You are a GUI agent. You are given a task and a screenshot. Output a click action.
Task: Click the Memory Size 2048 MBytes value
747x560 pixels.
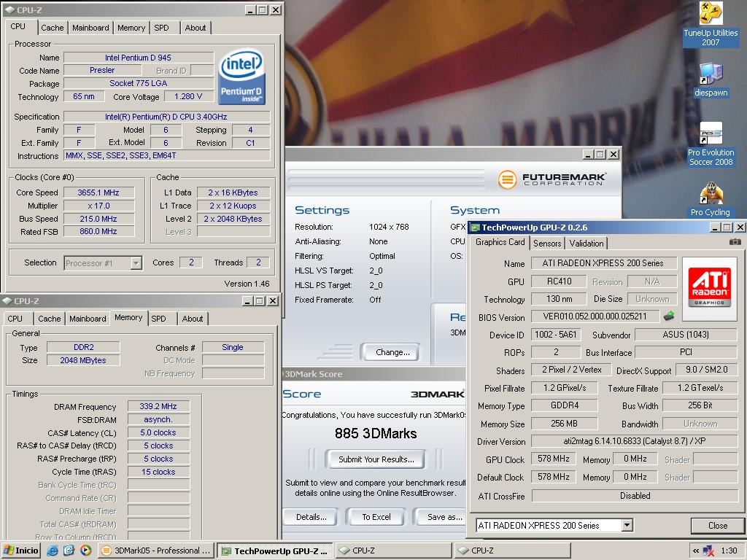click(x=83, y=360)
